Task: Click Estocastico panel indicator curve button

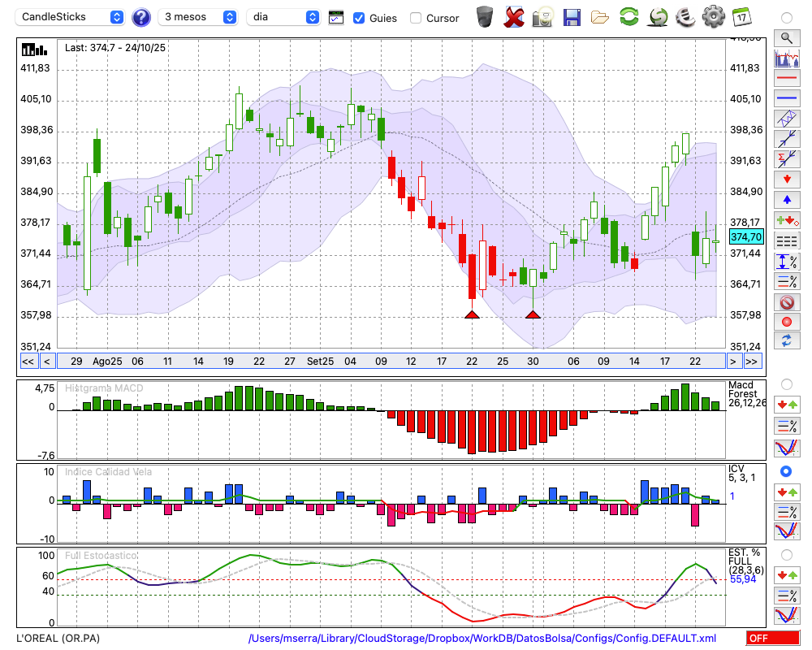Action: (787, 615)
